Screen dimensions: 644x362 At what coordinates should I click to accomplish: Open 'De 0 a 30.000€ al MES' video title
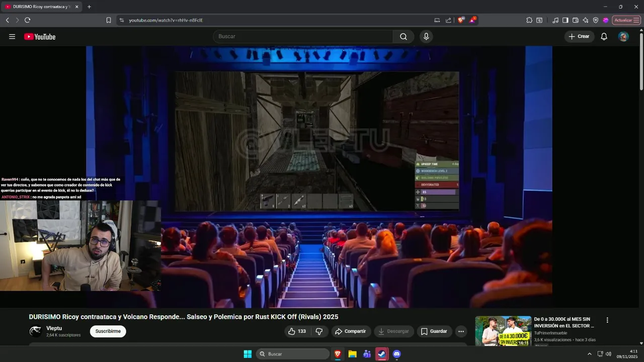(x=564, y=322)
